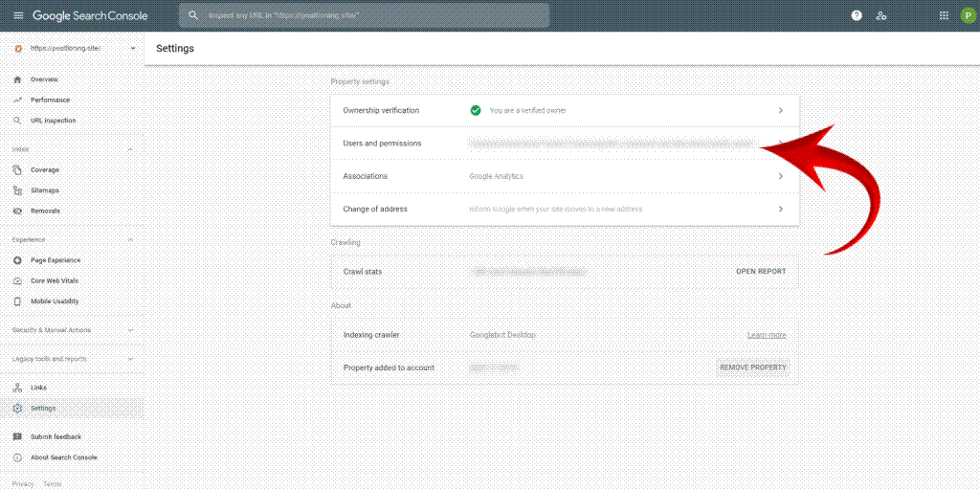Click the 'Crawl stats' label
This screenshot has height=490, width=980.
tap(363, 272)
